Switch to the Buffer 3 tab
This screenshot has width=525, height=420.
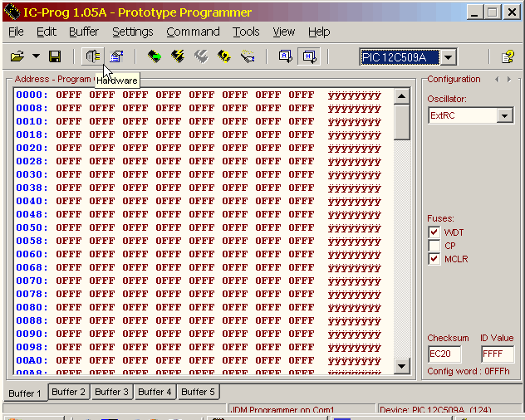(x=111, y=392)
